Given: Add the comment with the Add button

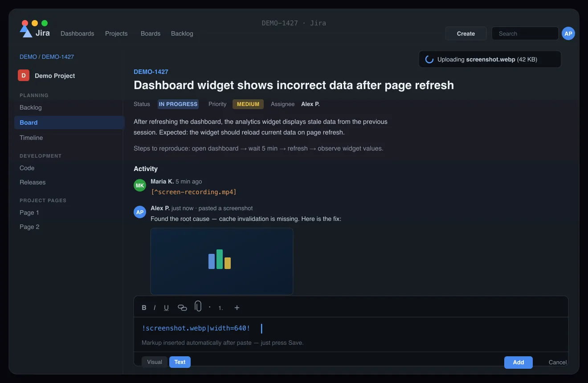Looking at the screenshot, I should 519,363.
